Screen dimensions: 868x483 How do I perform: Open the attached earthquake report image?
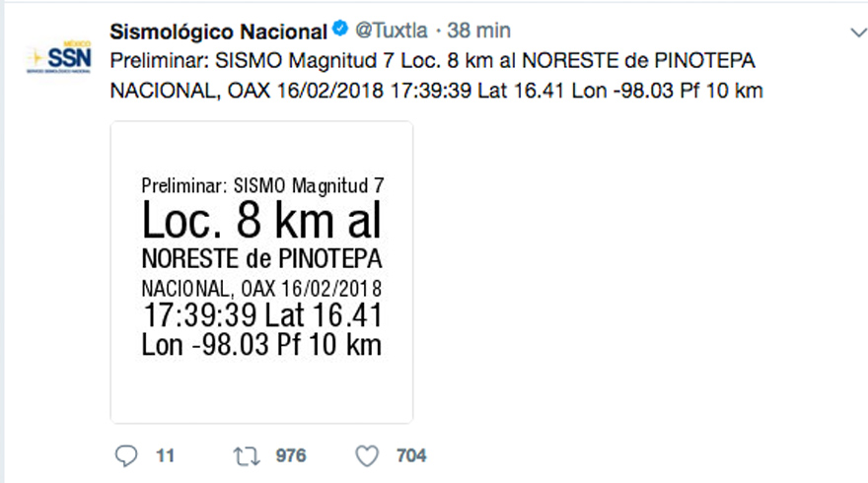[x=261, y=272]
